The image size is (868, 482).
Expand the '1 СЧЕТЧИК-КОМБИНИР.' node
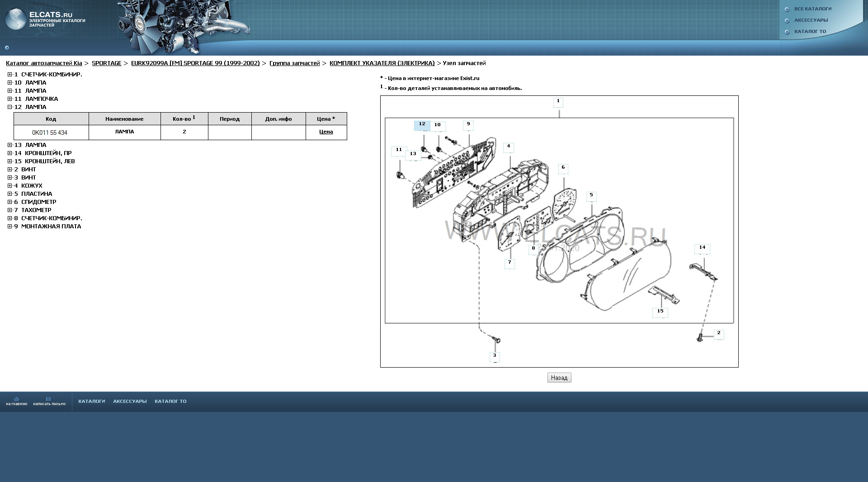click(x=10, y=75)
